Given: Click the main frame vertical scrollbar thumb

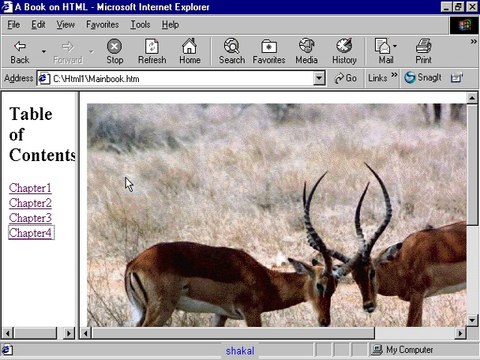Looking at the screenshot, I should coord(472,165).
